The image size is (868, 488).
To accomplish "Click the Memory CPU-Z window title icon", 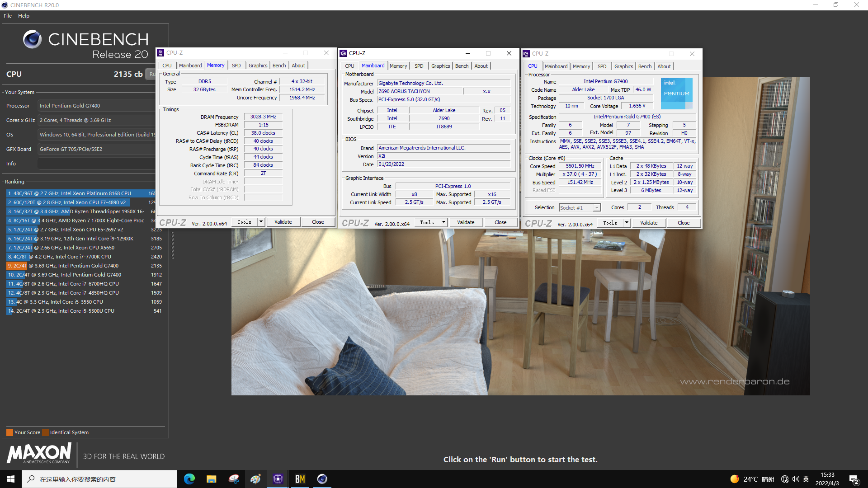I will coord(160,53).
